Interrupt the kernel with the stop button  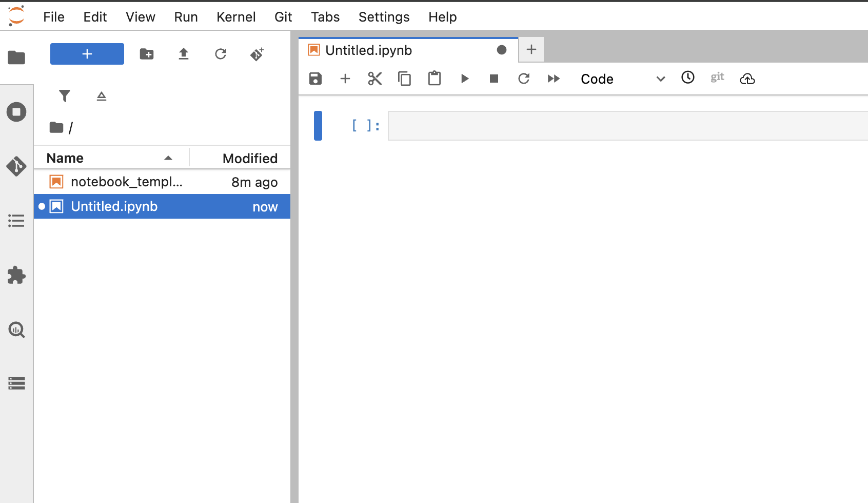(494, 79)
